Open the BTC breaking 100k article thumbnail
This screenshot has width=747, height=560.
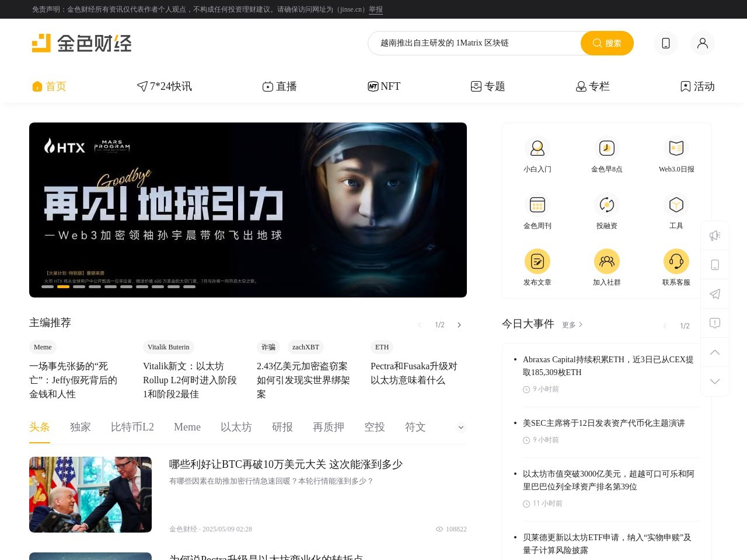(90, 494)
